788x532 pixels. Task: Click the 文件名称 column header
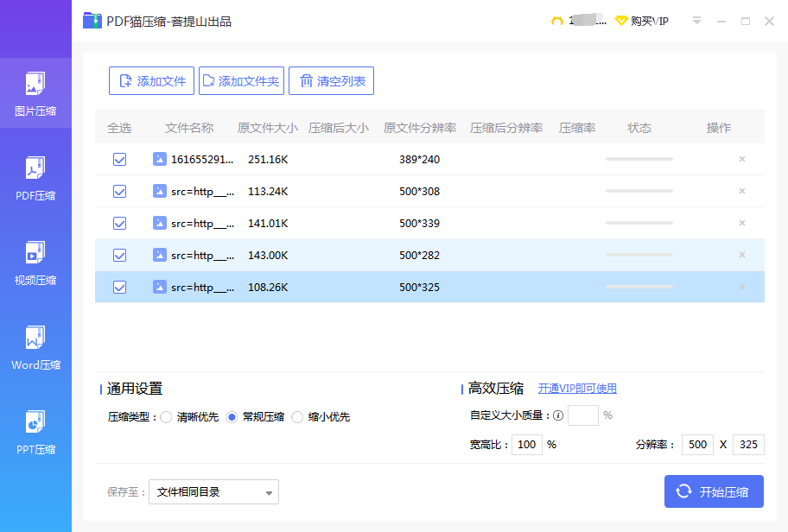pos(189,128)
